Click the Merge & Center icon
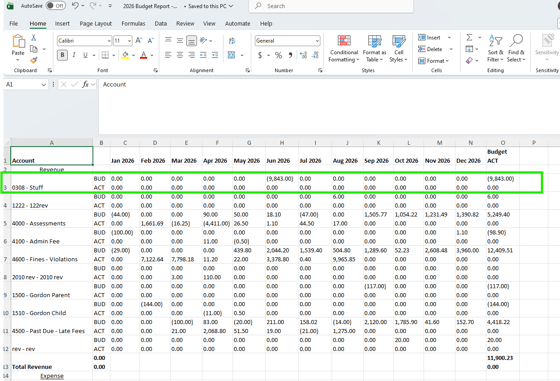This screenshot has width=560, height=381. (231, 55)
